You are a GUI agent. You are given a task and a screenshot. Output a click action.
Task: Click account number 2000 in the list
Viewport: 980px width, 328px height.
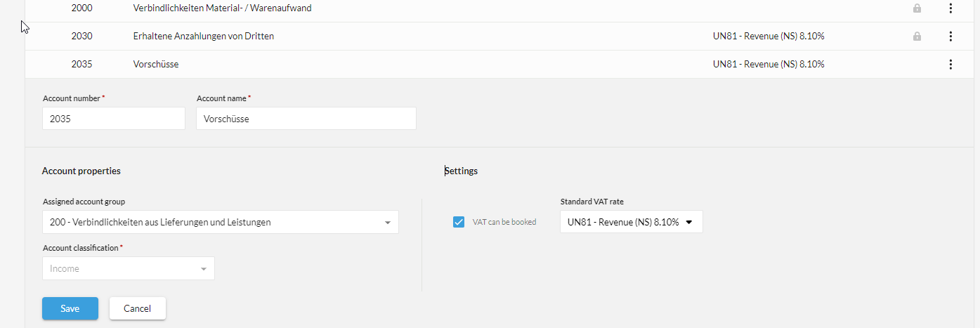(x=82, y=8)
